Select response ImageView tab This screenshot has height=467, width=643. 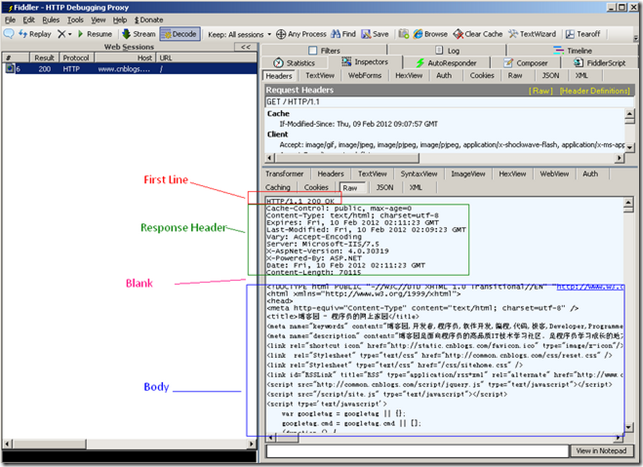[x=468, y=174]
